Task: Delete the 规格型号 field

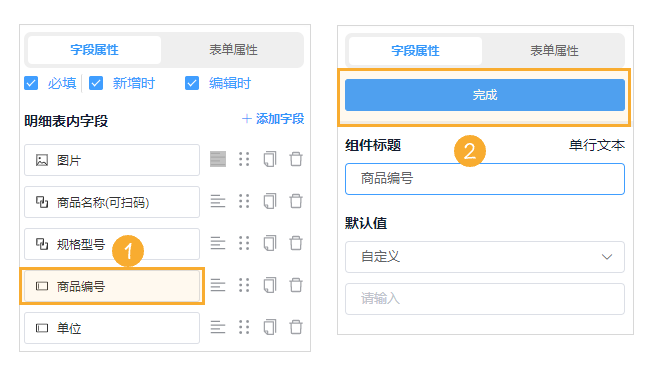Action: point(296,243)
